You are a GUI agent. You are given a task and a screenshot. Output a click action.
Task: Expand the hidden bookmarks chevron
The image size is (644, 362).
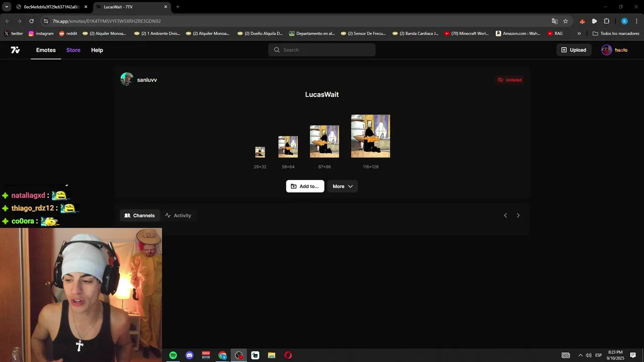coord(579,34)
